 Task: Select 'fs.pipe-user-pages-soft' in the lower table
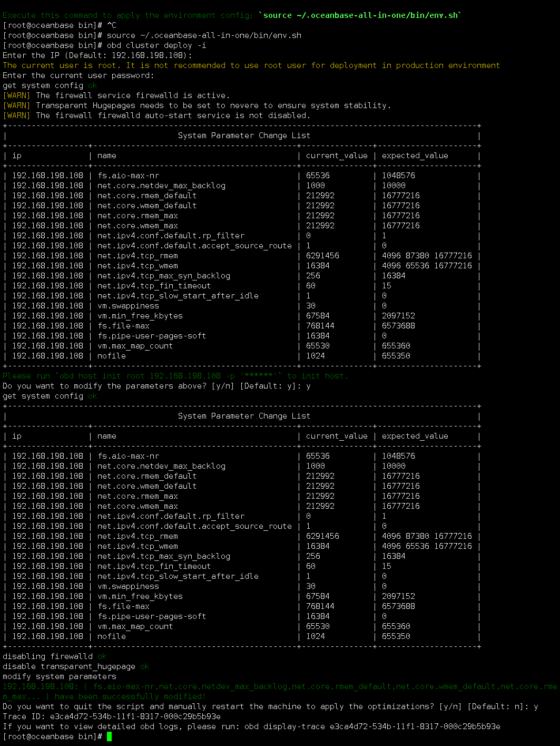point(152,616)
